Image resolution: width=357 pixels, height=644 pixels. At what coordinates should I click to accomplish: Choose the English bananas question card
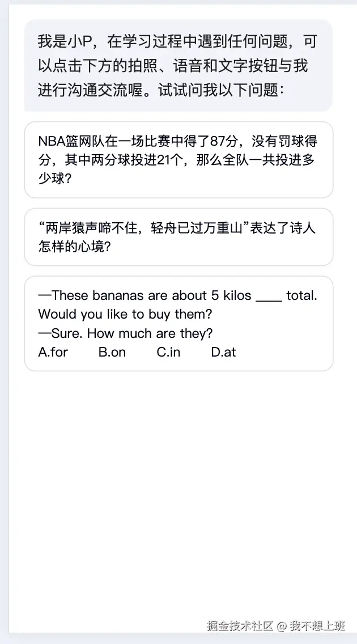pos(178,323)
